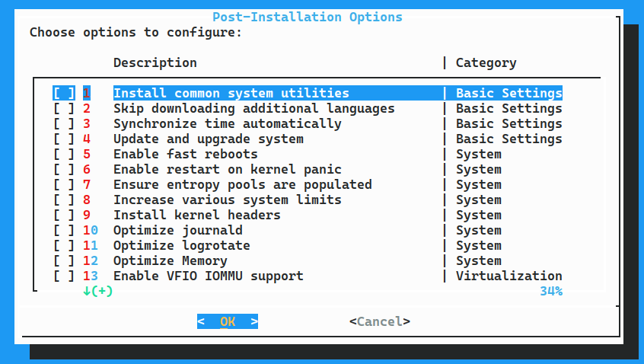This screenshot has height=364, width=644.
Task: Click the Cancel button
Action: (x=380, y=321)
